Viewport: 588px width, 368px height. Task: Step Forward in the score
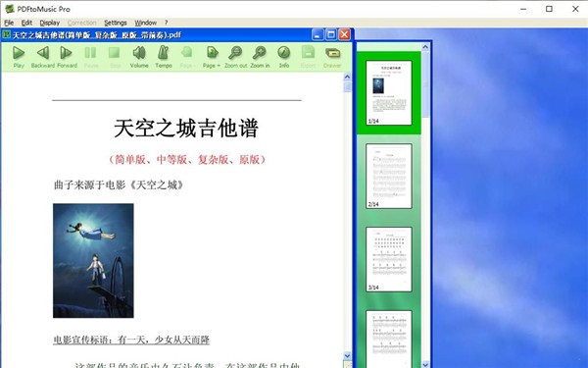[x=67, y=57]
